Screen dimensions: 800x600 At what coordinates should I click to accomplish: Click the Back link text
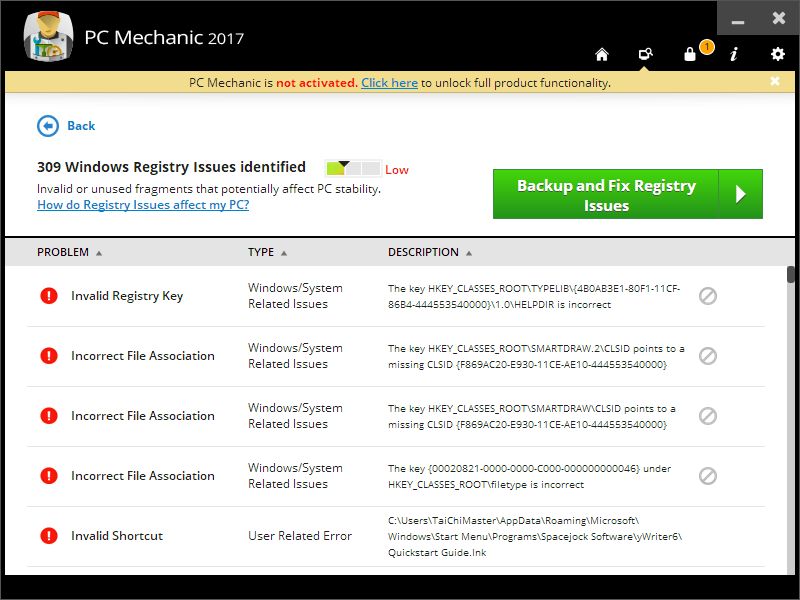81,126
